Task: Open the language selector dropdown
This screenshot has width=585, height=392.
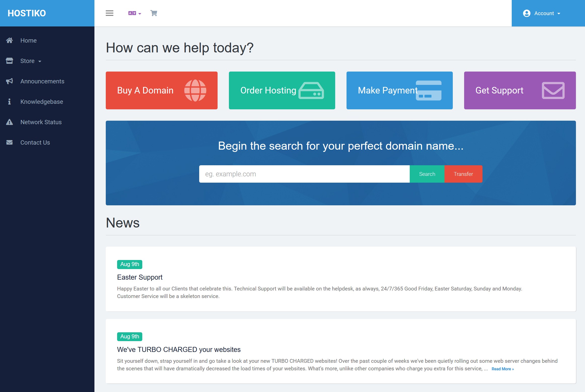Action: [134, 13]
